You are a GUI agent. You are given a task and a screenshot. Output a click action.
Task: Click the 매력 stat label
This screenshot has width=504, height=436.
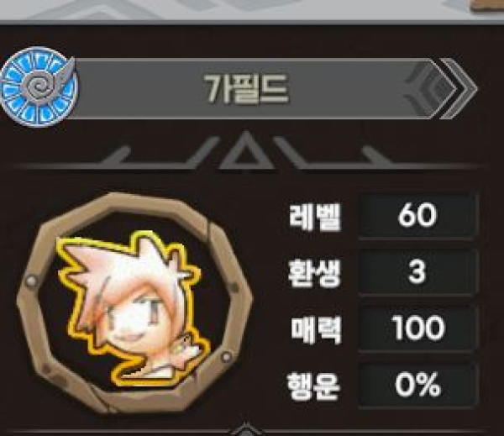point(316,329)
